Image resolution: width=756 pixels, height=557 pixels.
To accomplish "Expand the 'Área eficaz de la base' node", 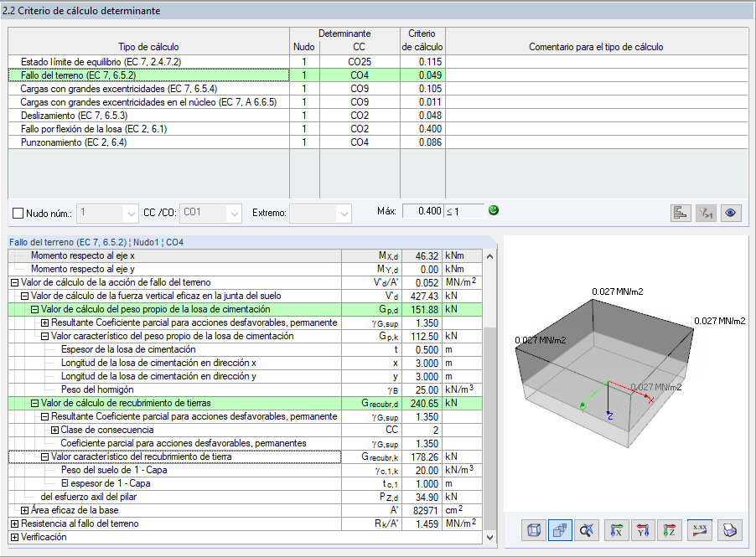I will 24,510.
